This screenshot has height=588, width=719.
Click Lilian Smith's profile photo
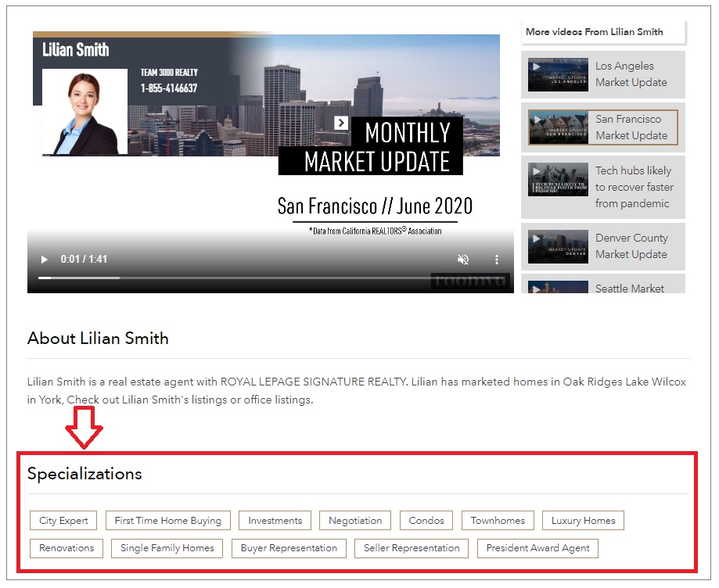(x=84, y=112)
